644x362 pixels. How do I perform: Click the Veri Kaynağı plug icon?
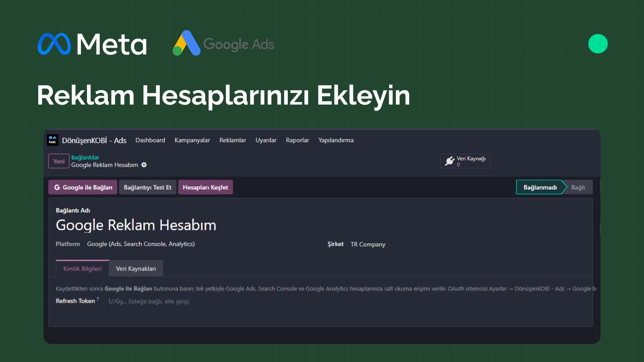pyautogui.click(x=450, y=161)
